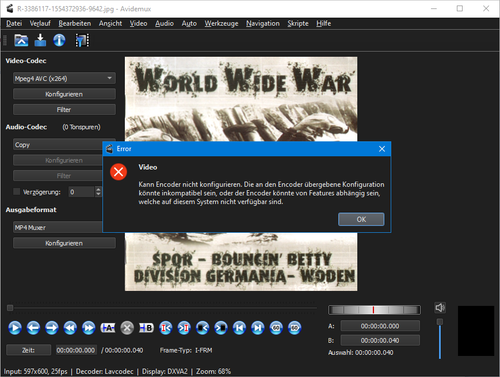
Task: Mute audio with speaker icon
Action: (440, 308)
